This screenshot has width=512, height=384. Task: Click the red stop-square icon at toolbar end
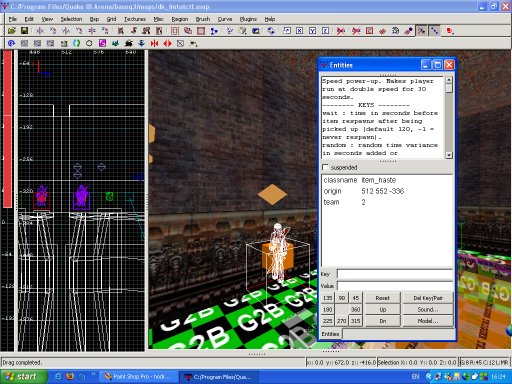450,31
